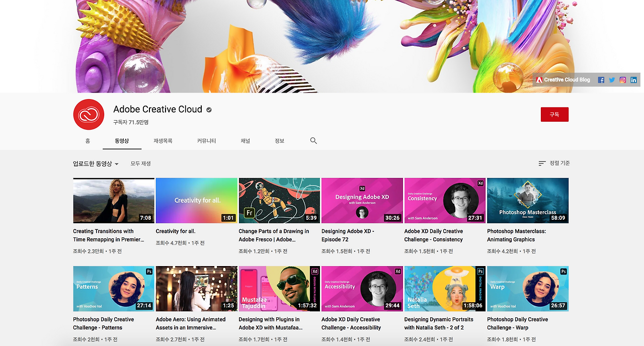Click the 58:09 duration badge
The image size is (644, 346).
(x=557, y=218)
